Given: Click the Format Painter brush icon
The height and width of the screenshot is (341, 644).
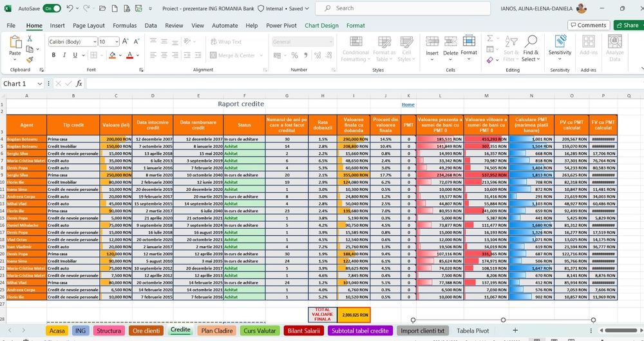Looking at the screenshot, I should click(30, 60).
